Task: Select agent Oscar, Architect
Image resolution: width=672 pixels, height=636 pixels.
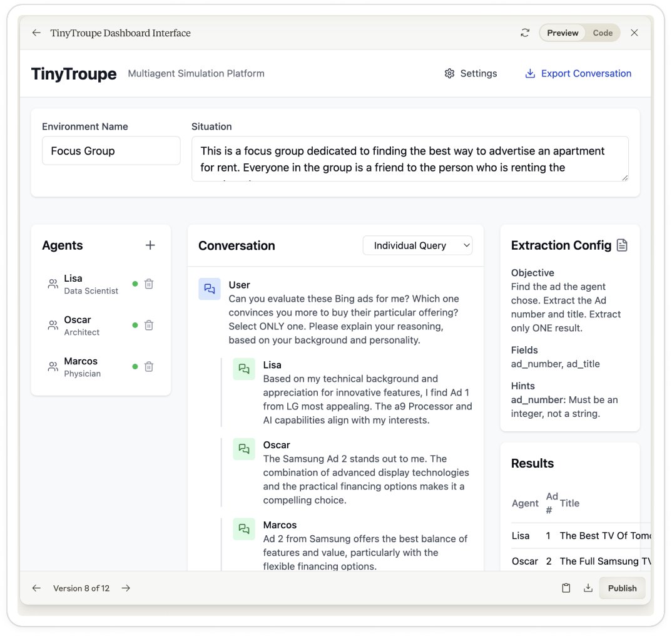Action: [101, 325]
